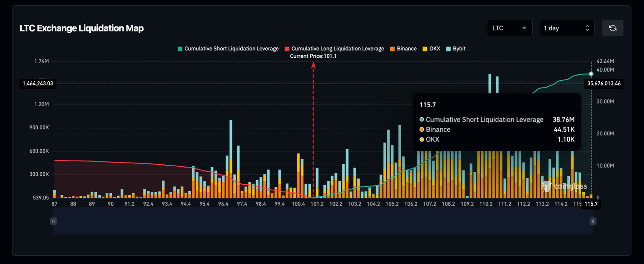Open the 1 day timeframe selector
644x264 pixels.
tap(562, 28)
